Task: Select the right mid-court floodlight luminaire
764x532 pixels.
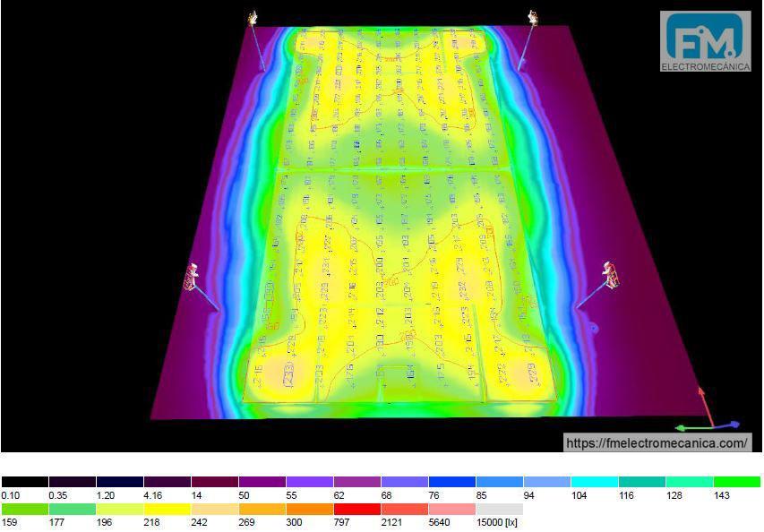Action: 611,274
